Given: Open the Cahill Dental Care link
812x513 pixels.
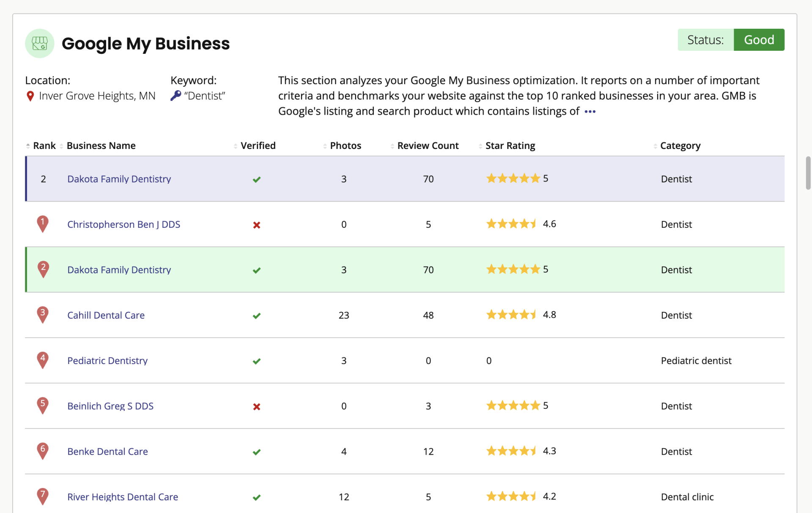Looking at the screenshot, I should pos(106,315).
